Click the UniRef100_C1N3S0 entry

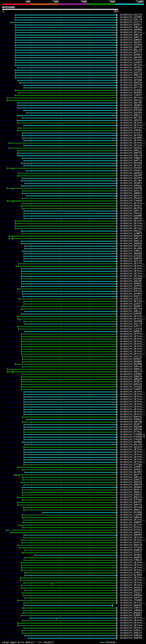(x=131, y=95)
